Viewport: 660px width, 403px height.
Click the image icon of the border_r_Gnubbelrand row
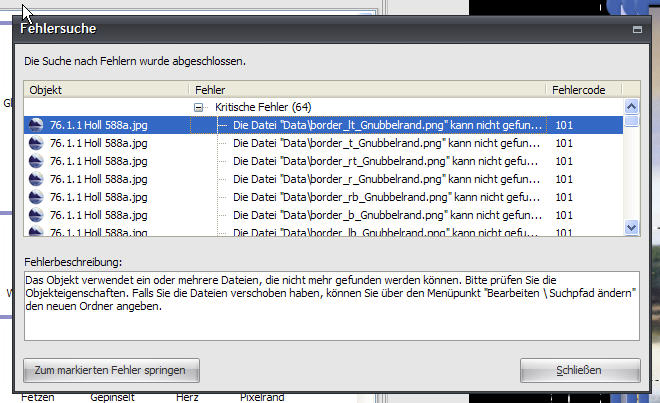(37, 179)
